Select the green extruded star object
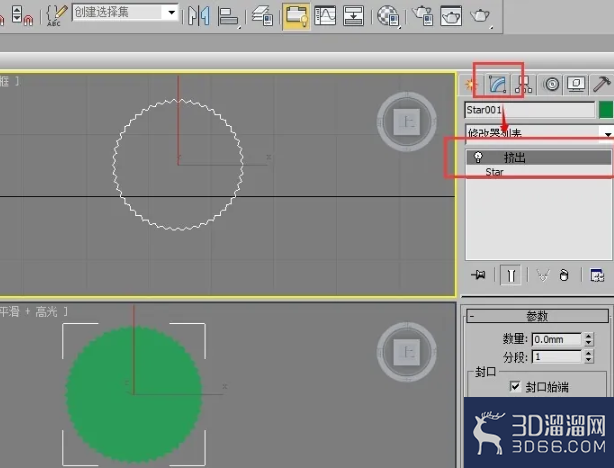 click(134, 395)
